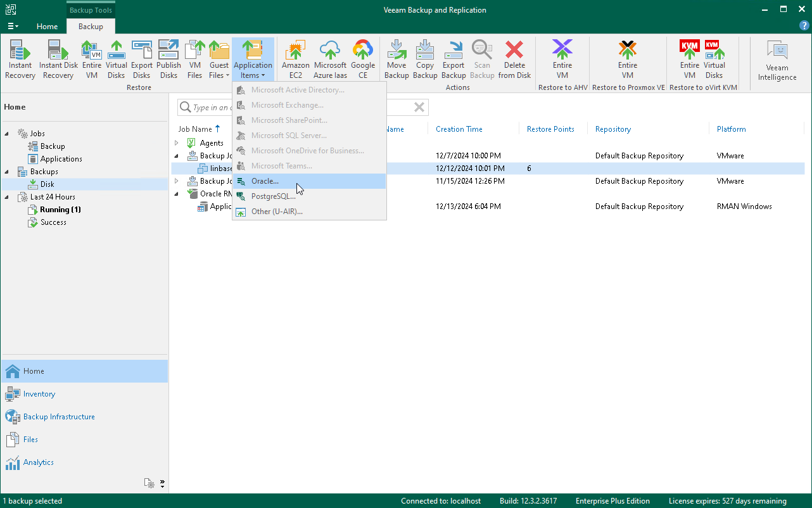Image resolution: width=812 pixels, height=508 pixels.
Task: Click the RMAN Windows platform cell
Action: 744,206
